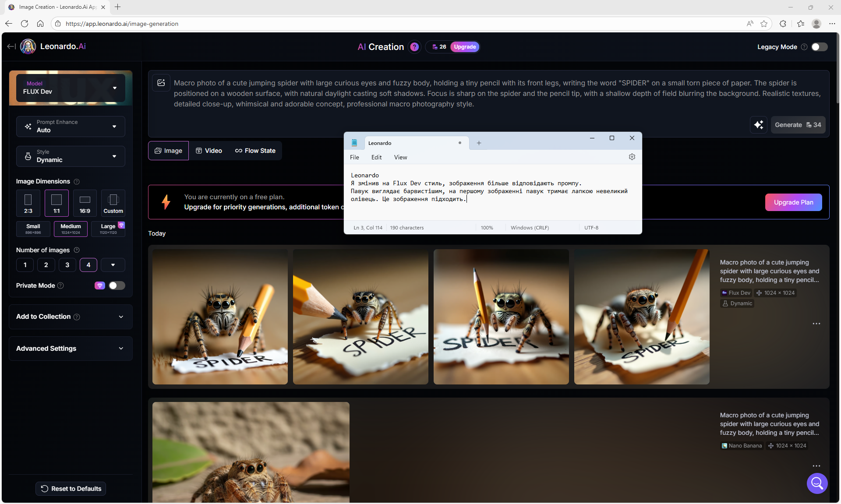This screenshot has height=504, width=841.
Task: Click the Upgrade Plan button
Action: click(793, 202)
